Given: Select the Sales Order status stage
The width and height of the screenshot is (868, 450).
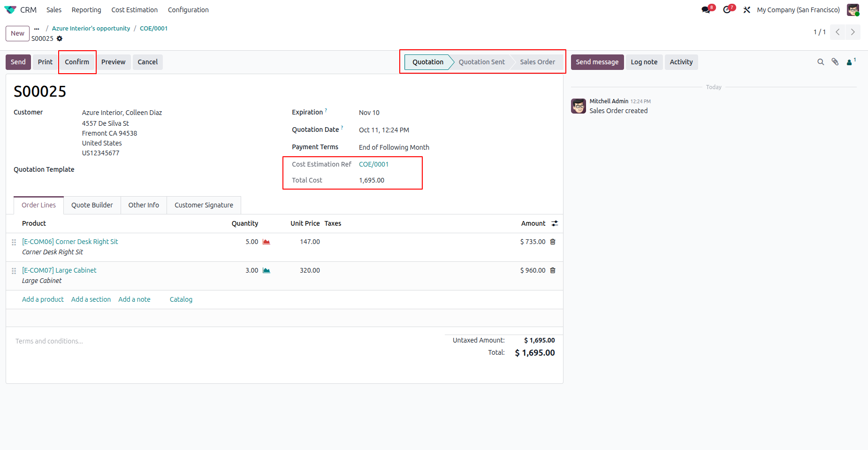Looking at the screenshot, I should (538, 62).
